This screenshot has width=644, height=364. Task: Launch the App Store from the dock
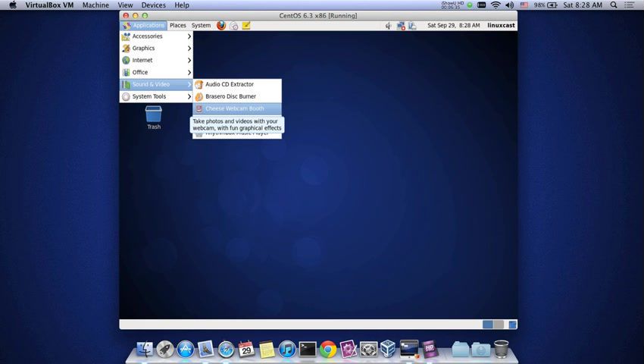185,349
